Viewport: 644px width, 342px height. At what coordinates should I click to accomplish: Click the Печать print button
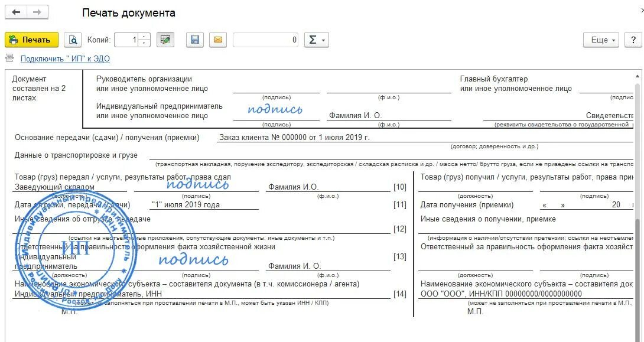tap(32, 40)
